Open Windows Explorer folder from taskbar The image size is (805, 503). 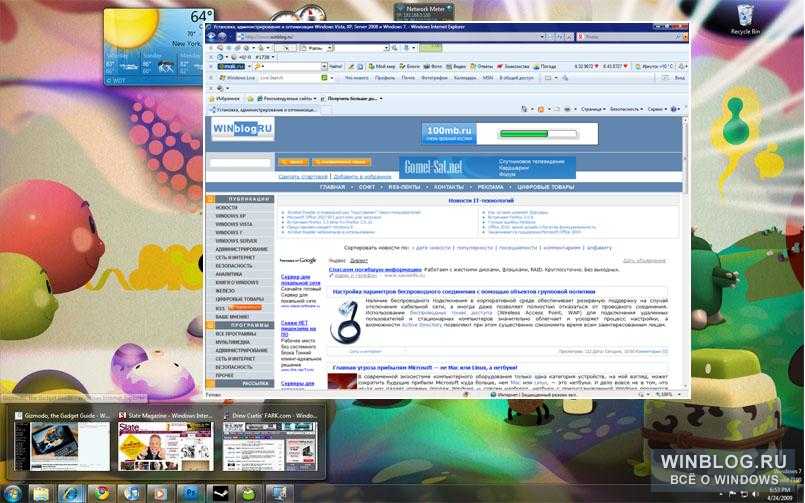coord(41,494)
